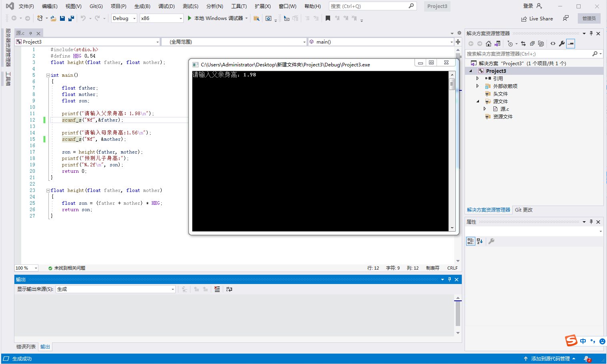Select the 头文件 folder in tree
Image resolution: width=607 pixels, height=364 pixels.
pyautogui.click(x=500, y=94)
